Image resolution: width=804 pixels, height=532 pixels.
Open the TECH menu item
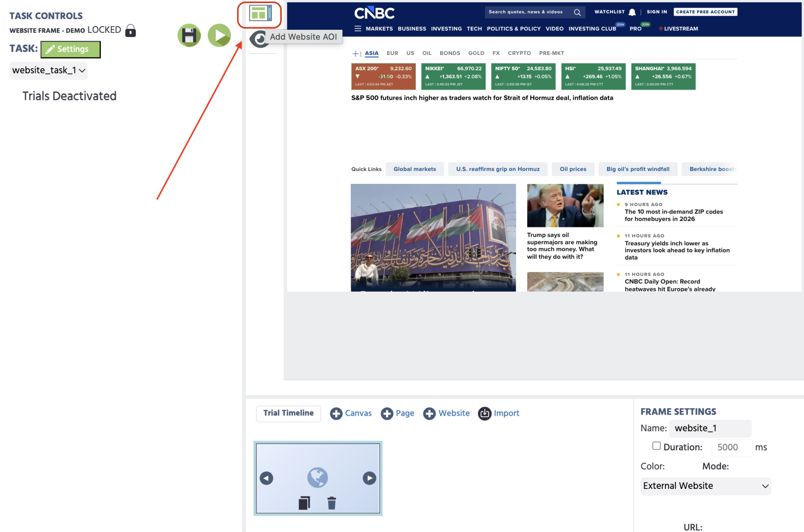coord(474,29)
